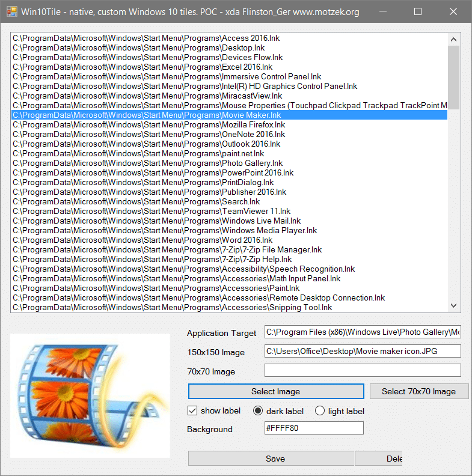Select the Mozilla Firefox.lnk entry

229,124
